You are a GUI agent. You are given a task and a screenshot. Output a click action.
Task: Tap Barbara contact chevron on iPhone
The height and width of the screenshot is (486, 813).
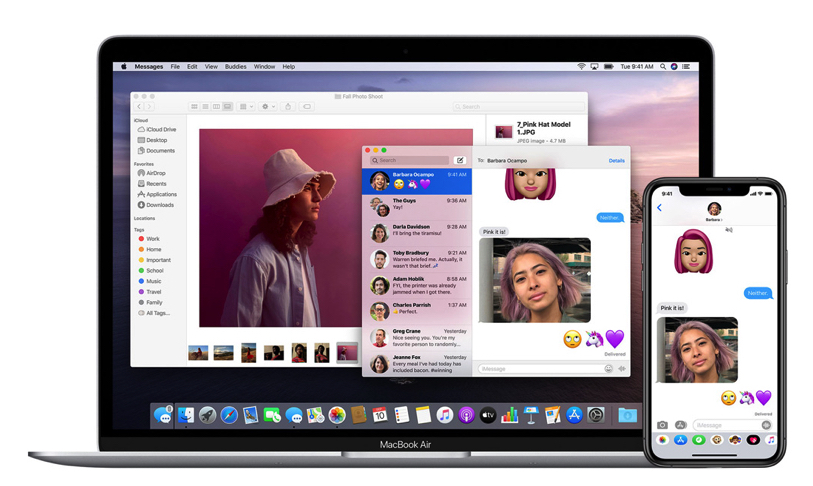[x=722, y=219]
